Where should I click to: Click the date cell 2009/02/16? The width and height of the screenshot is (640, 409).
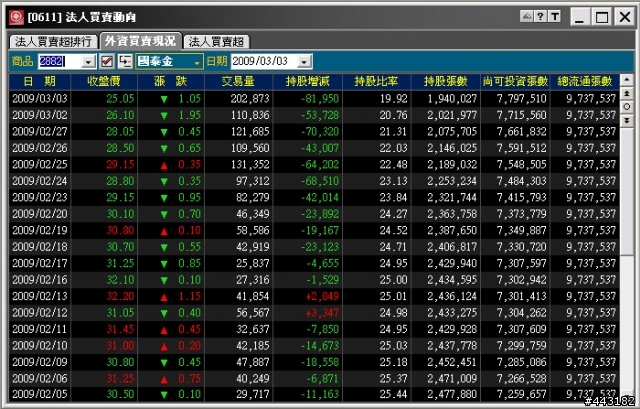coord(40,280)
